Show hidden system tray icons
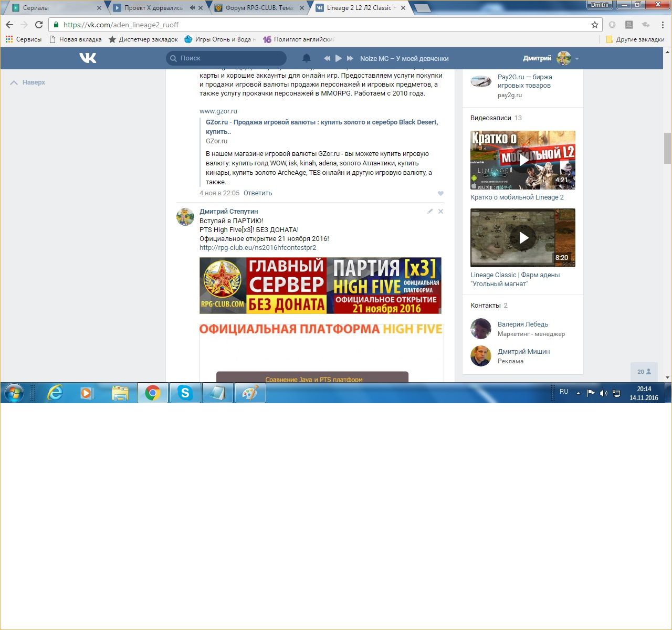The image size is (672, 630). point(579,393)
